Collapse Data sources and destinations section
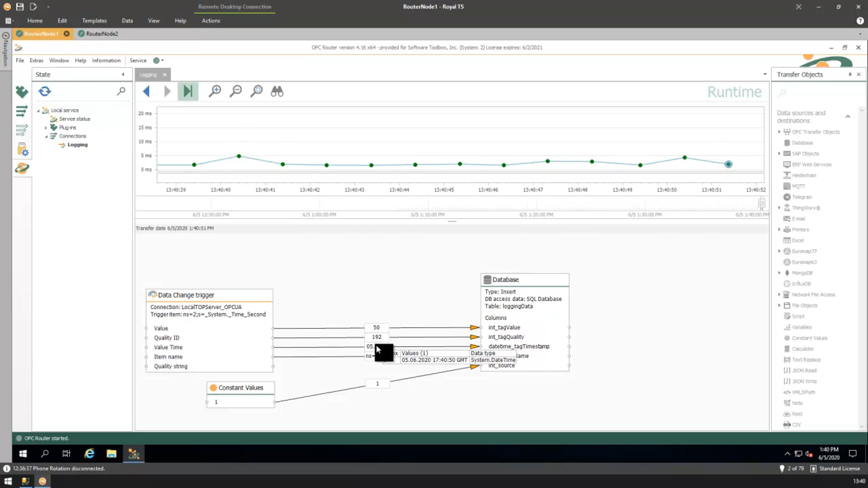The height and width of the screenshot is (488, 868). coord(847,116)
